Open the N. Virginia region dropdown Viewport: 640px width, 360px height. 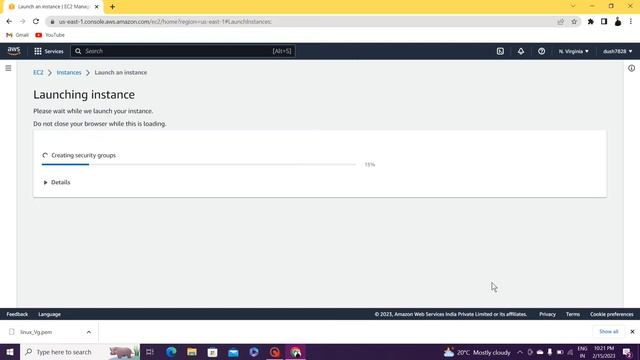(573, 51)
